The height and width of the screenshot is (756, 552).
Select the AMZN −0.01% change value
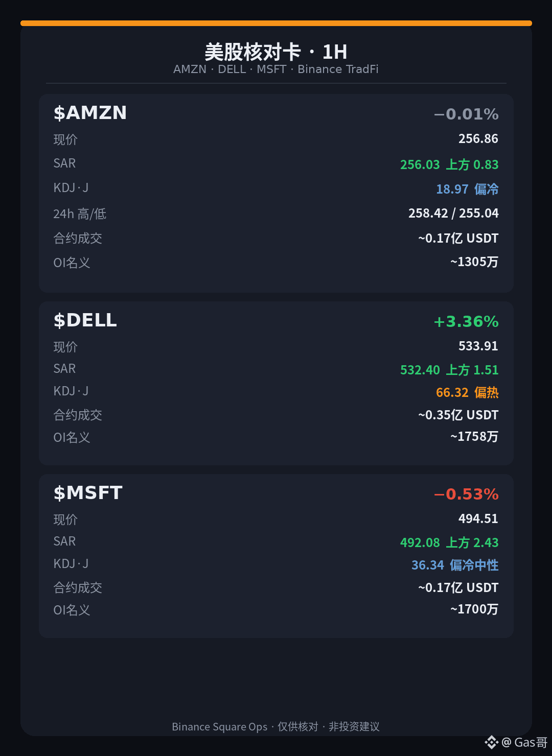click(x=466, y=114)
